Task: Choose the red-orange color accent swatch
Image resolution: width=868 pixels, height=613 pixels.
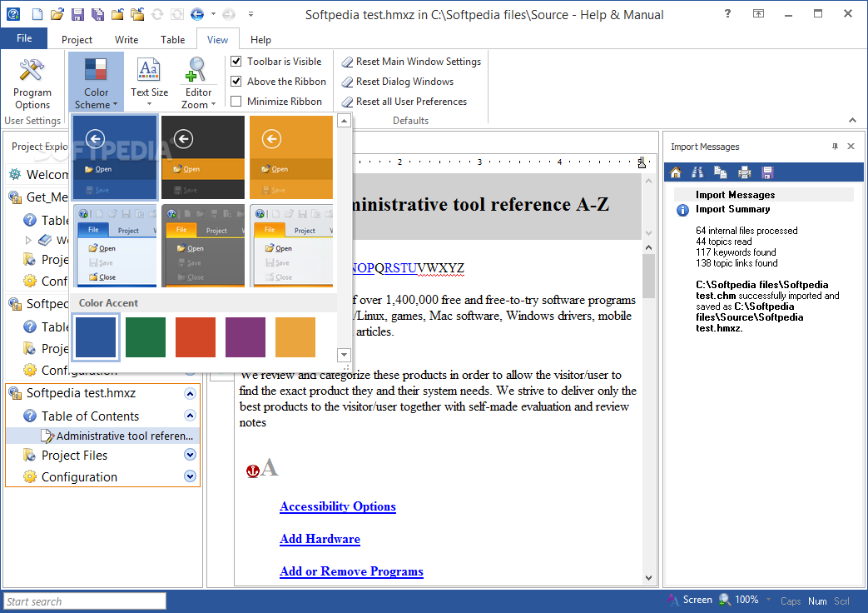Action: pos(196,337)
